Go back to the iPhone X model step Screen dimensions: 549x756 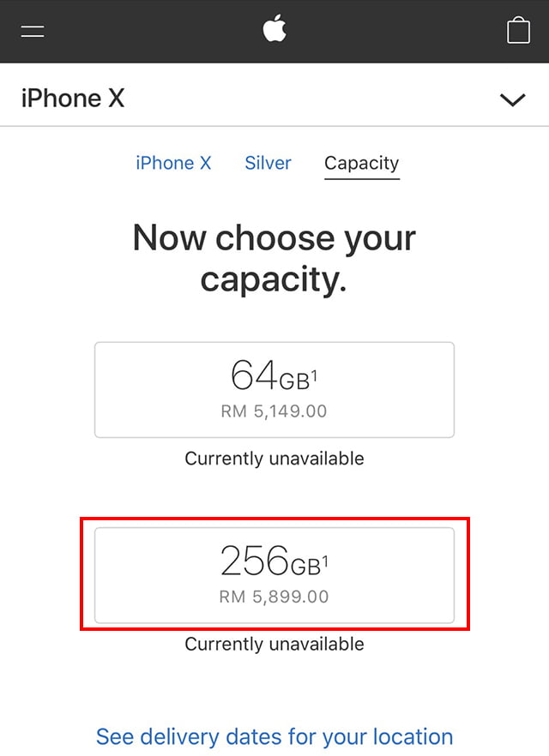pyautogui.click(x=173, y=163)
